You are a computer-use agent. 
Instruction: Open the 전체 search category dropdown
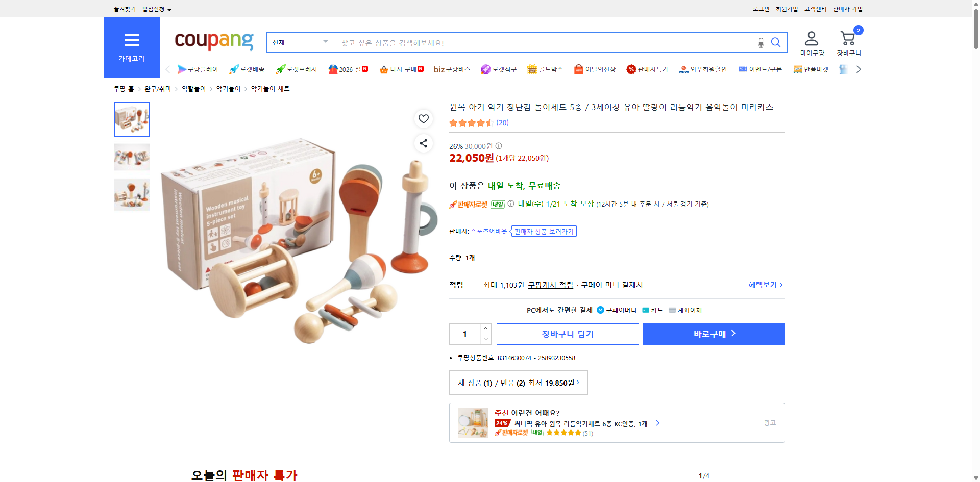300,42
